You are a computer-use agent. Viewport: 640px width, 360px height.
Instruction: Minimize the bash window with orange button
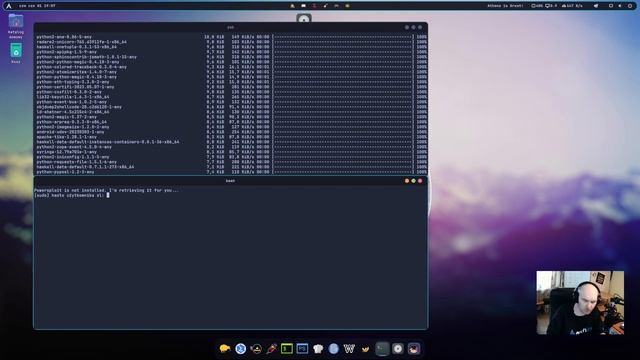click(x=407, y=180)
